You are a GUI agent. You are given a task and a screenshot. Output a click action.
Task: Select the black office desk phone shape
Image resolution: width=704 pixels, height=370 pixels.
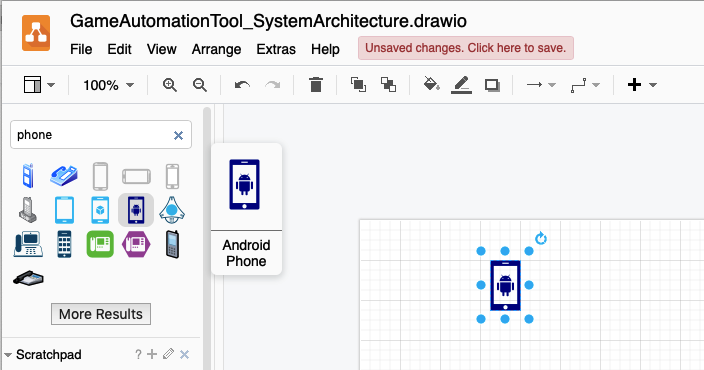click(28, 278)
